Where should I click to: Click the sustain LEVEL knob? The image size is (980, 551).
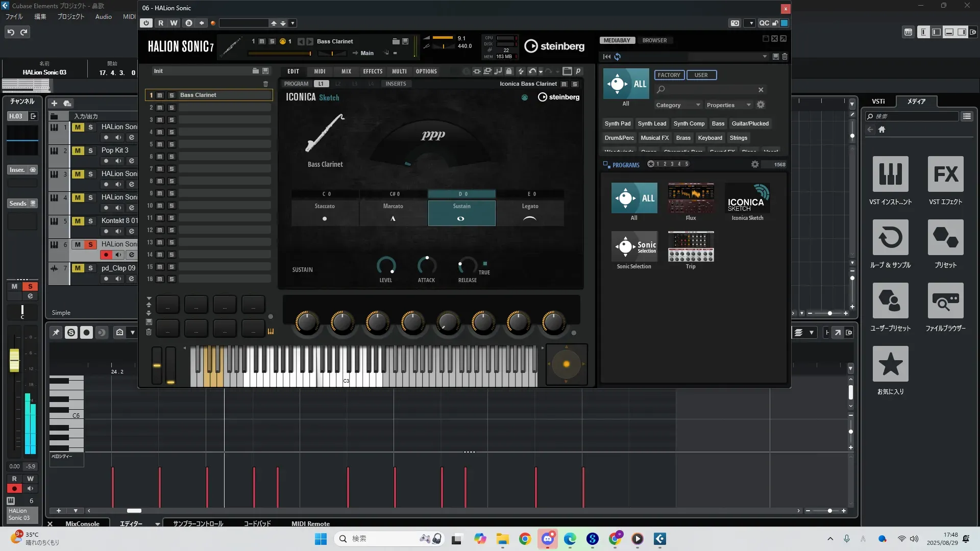coord(386,265)
